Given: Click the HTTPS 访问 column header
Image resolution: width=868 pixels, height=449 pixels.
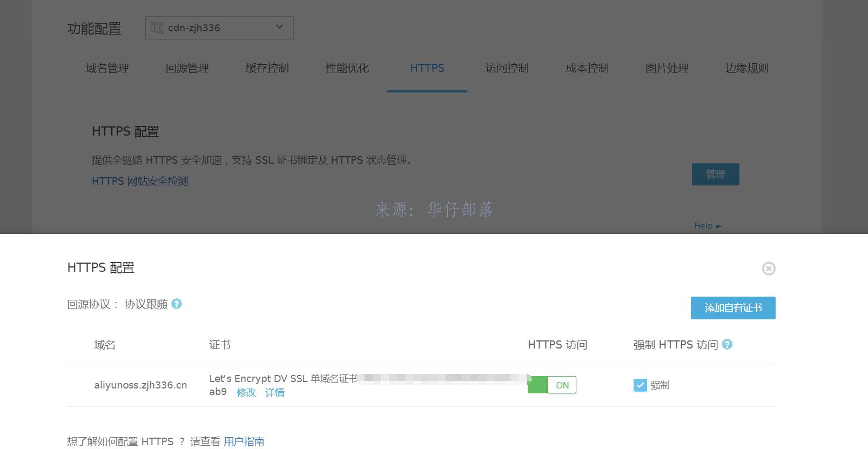Looking at the screenshot, I should (x=557, y=345).
